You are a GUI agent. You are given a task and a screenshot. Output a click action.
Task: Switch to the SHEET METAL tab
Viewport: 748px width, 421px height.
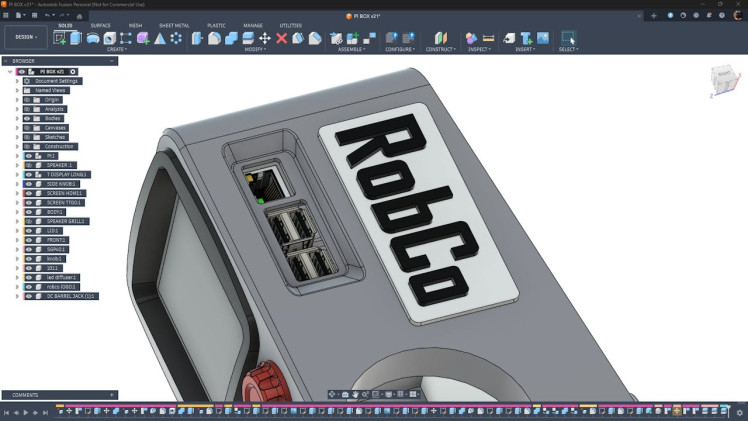click(174, 25)
